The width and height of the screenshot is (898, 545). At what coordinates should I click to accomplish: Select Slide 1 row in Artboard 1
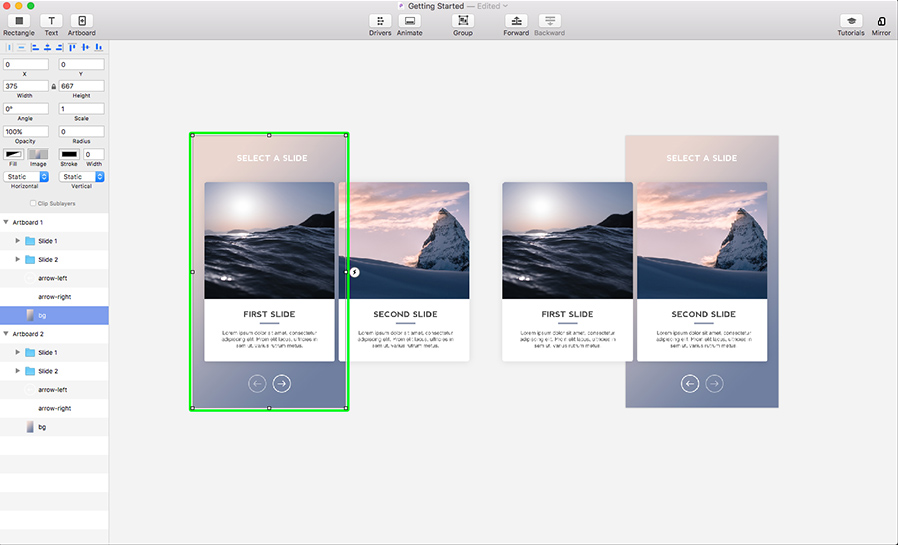[x=54, y=241]
